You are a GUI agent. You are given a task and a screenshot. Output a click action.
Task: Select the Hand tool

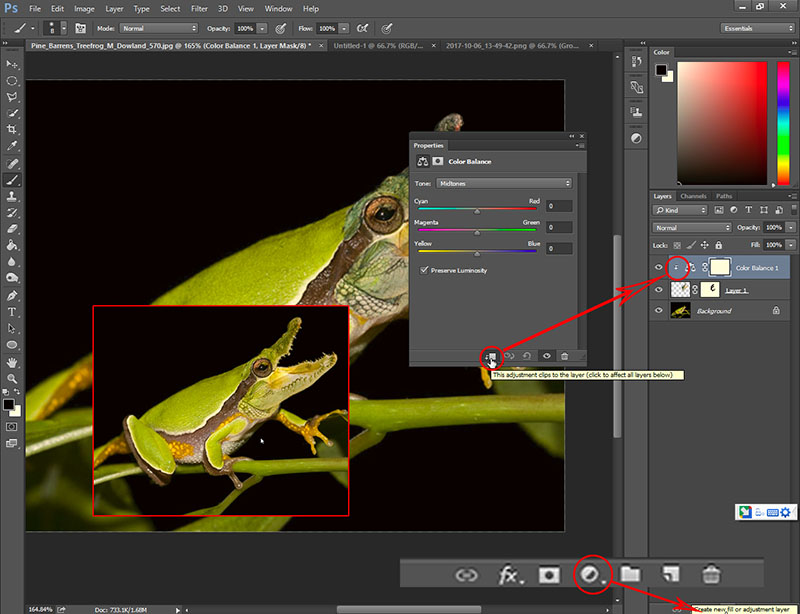(x=12, y=362)
